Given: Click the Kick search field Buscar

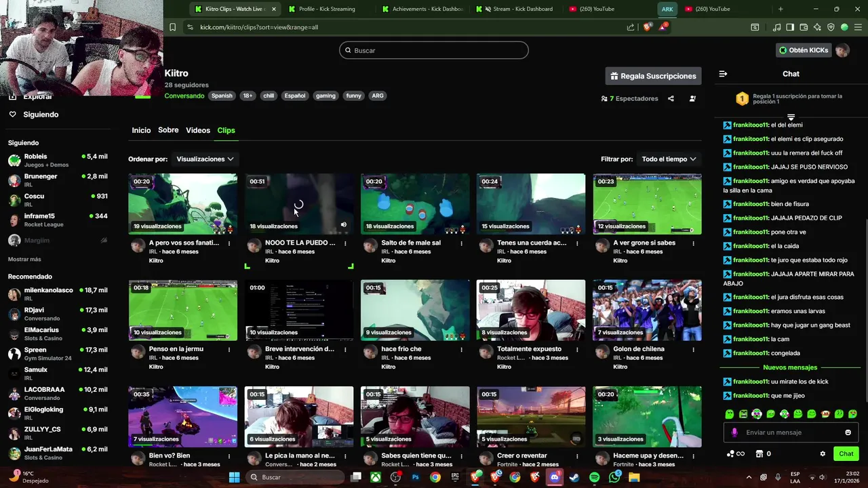Looking at the screenshot, I should [434, 50].
